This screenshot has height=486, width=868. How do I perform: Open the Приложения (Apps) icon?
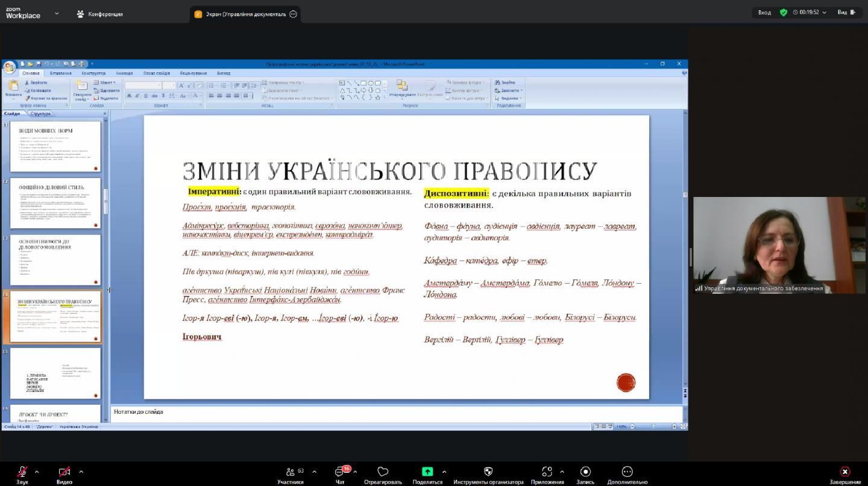pos(547,472)
